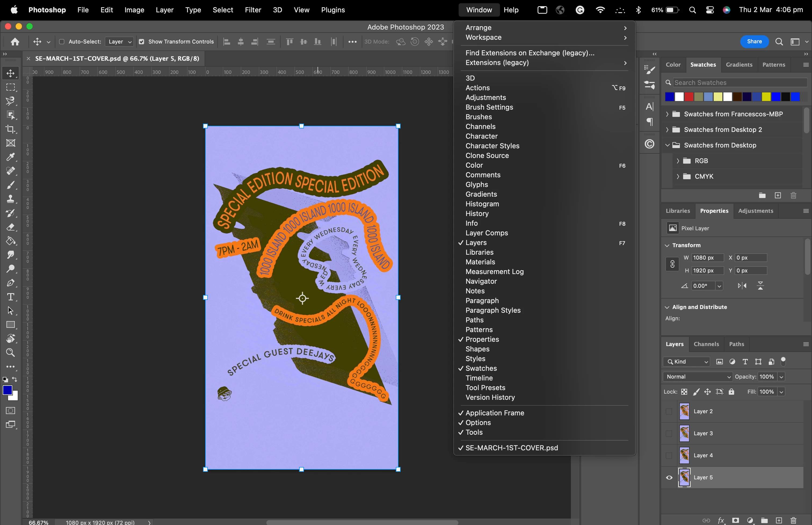Select the Horizontal Type tool
The width and height of the screenshot is (812, 525).
tap(10, 297)
